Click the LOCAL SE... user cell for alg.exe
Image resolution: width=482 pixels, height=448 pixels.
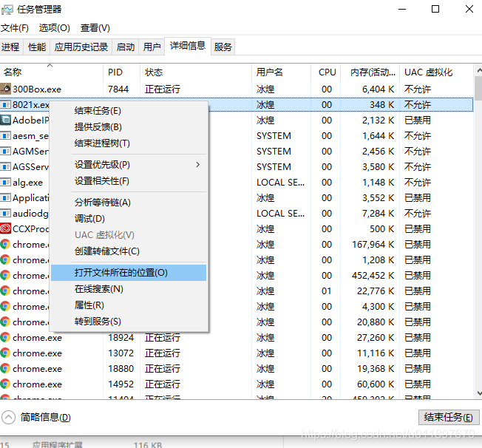[x=280, y=183]
